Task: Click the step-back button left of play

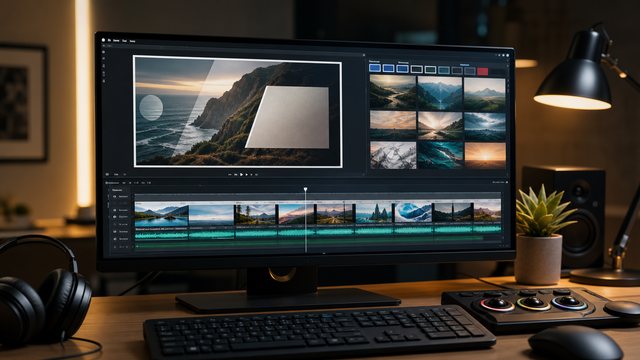Action: coord(236,174)
